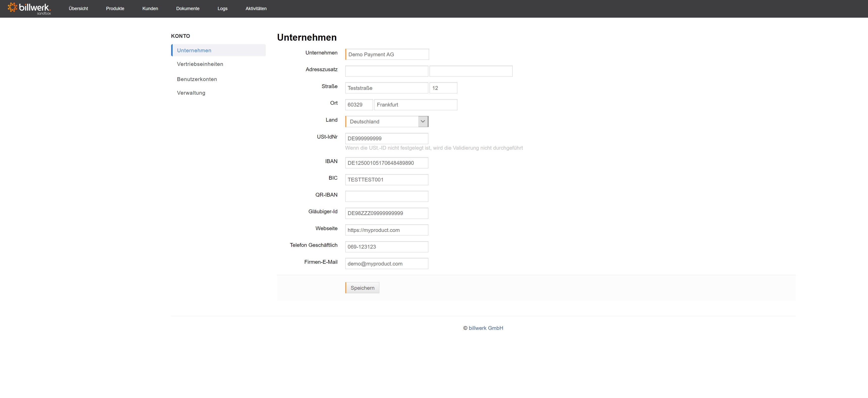This screenshot has width=868, height=398.
Task: Click the house number field with 12
Action: pyautogui.click(x=443, y=88)
